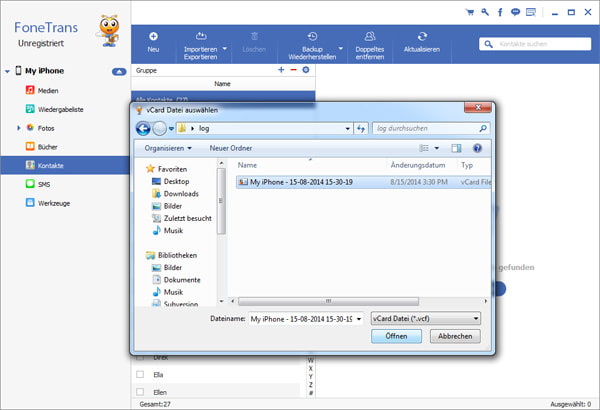Click the greyed Löschen toolbar icon
The height and width of the screenshot is (410, 600).
coord(254,36)
